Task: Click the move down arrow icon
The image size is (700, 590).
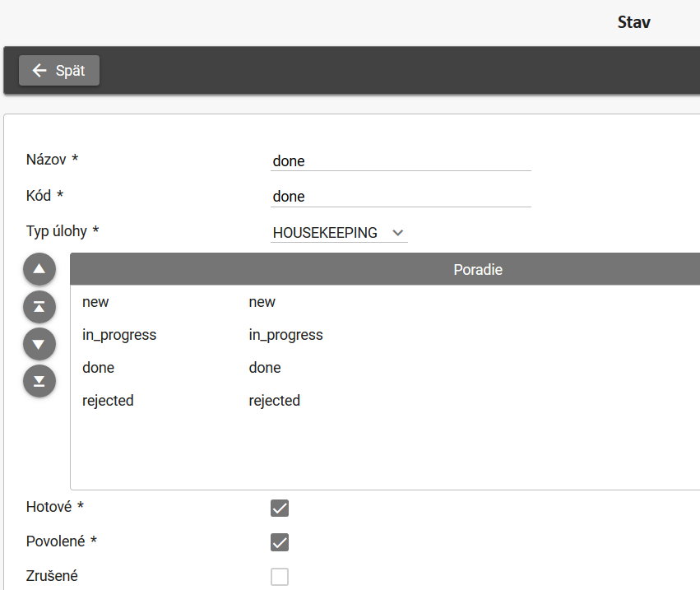Action: click(x=39, y=344)
